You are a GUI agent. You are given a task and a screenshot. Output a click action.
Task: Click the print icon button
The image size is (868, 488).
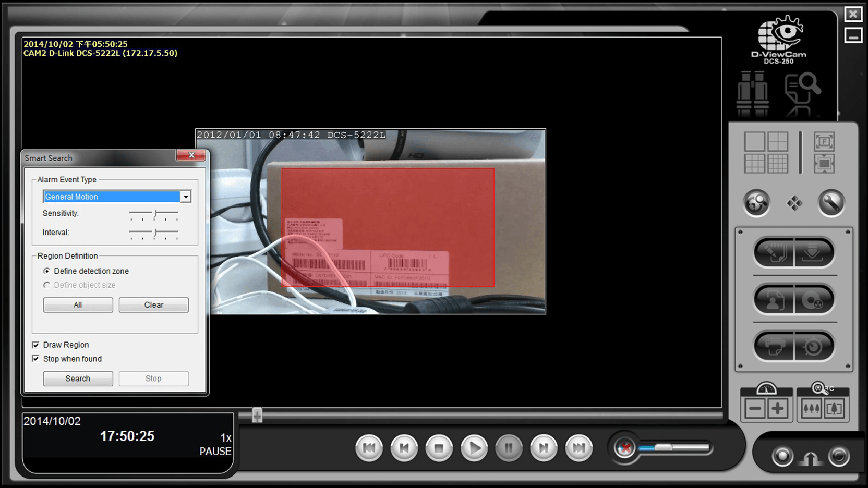coord(774,346)
